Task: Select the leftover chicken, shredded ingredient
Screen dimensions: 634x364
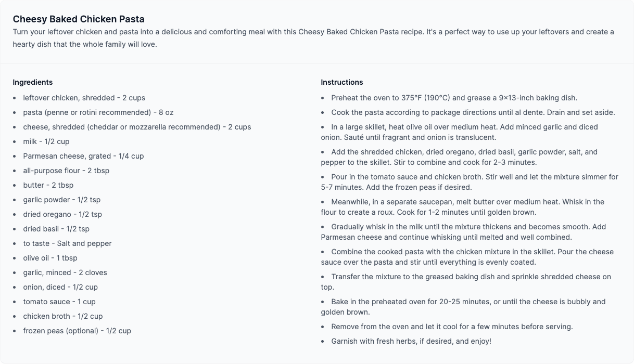Action: coord(84,98)
